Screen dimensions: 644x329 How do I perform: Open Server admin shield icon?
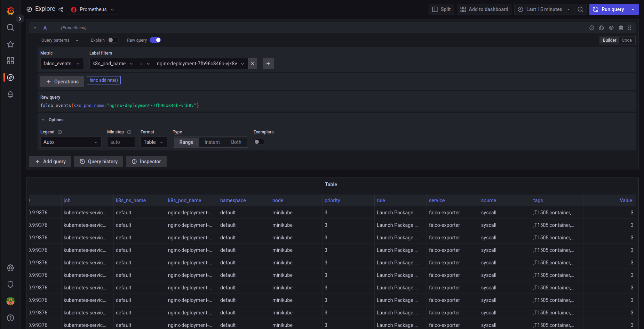pos(10,285)
